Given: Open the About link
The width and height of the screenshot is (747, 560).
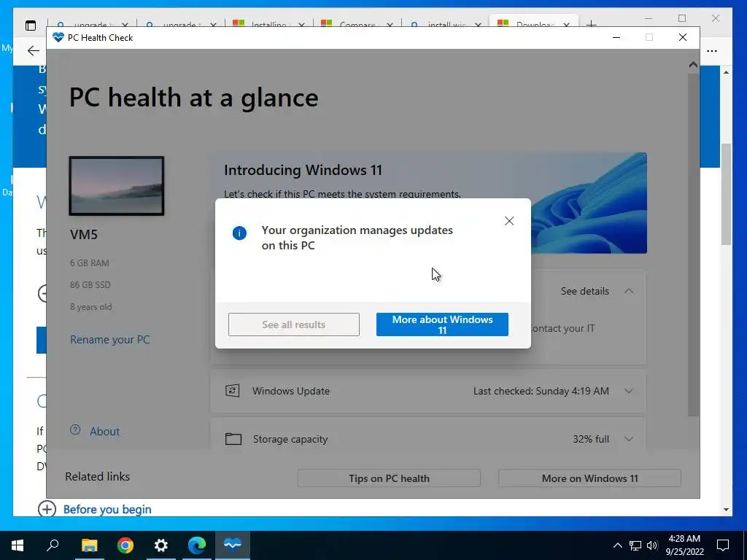Looking at the screenshot, I should click(x=104, y=432).
